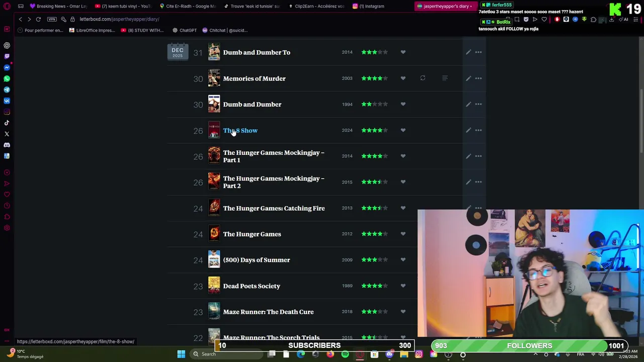
Task: Toggle like heart for Memories of Murder
Action: click(403, 78)
